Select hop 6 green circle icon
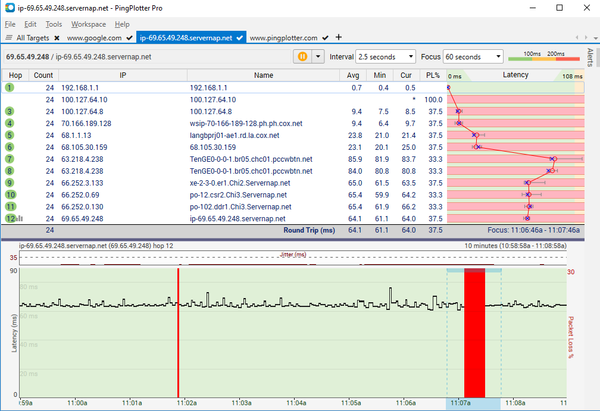The image size is (600, 411). click(10, 147)
